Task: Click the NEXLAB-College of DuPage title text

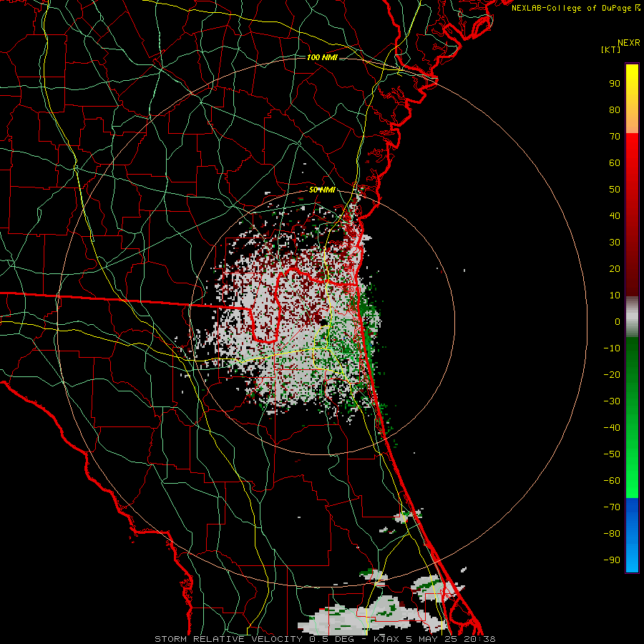Action: [575, 8]
